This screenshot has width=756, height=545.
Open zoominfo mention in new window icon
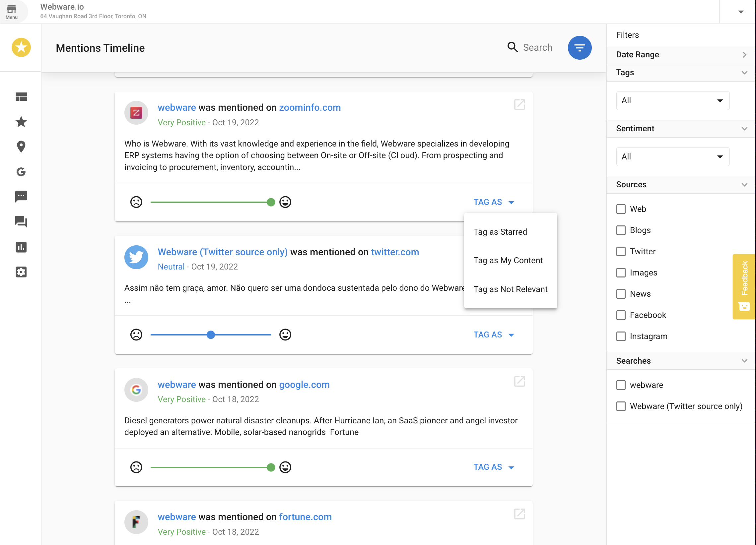[519, 105]
